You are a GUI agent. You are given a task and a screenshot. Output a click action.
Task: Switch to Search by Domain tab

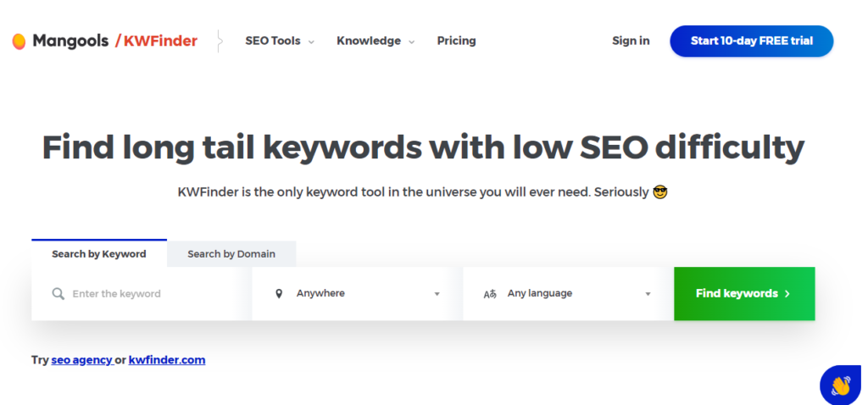231,254
